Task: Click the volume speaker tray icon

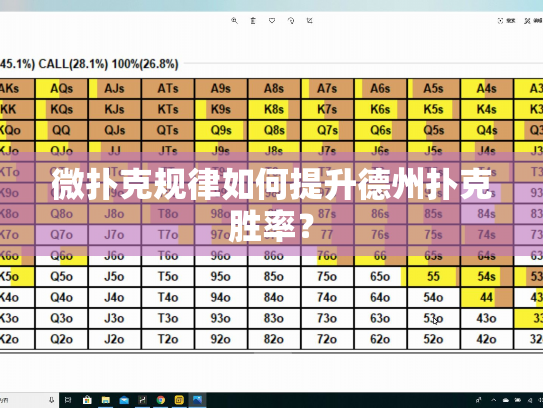Action: [x=530, y=400]
